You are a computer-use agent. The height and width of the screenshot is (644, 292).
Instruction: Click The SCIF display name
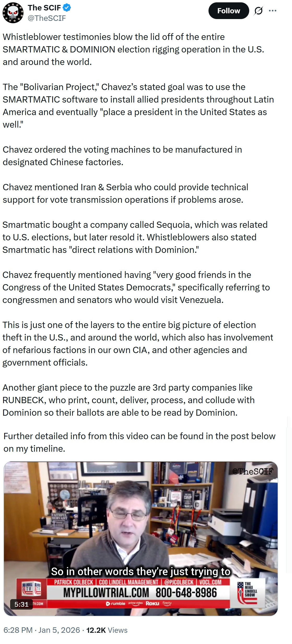(x=44, y=8)
